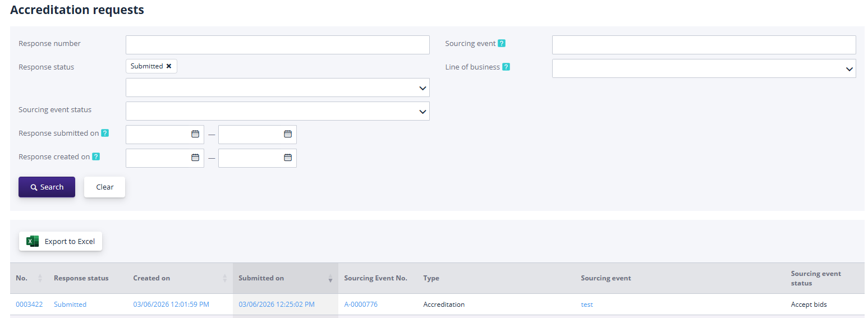Open calendar for Response created on start date
The height and width of the screenshot is (318, 868).
tap(195, 158)
